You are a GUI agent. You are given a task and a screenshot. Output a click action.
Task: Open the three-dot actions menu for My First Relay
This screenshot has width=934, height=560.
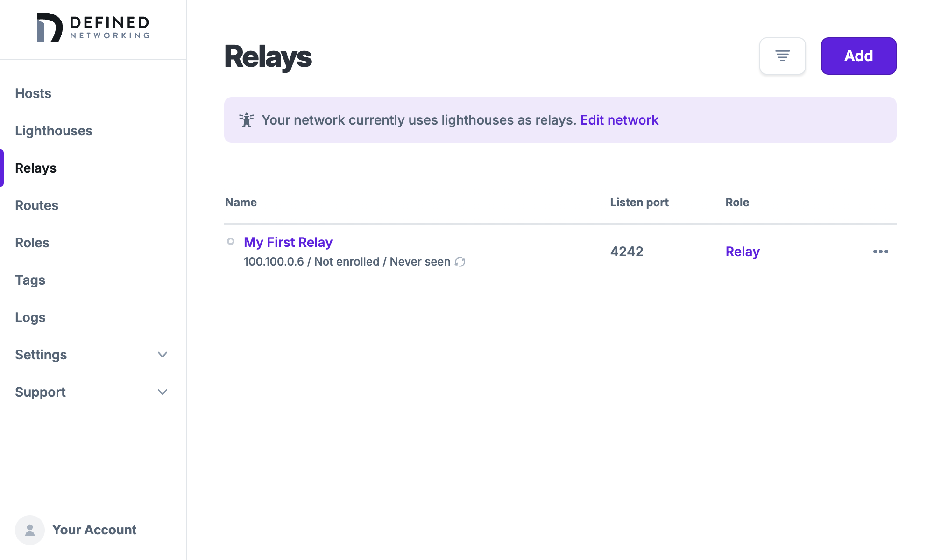click(x=881, y=252)
